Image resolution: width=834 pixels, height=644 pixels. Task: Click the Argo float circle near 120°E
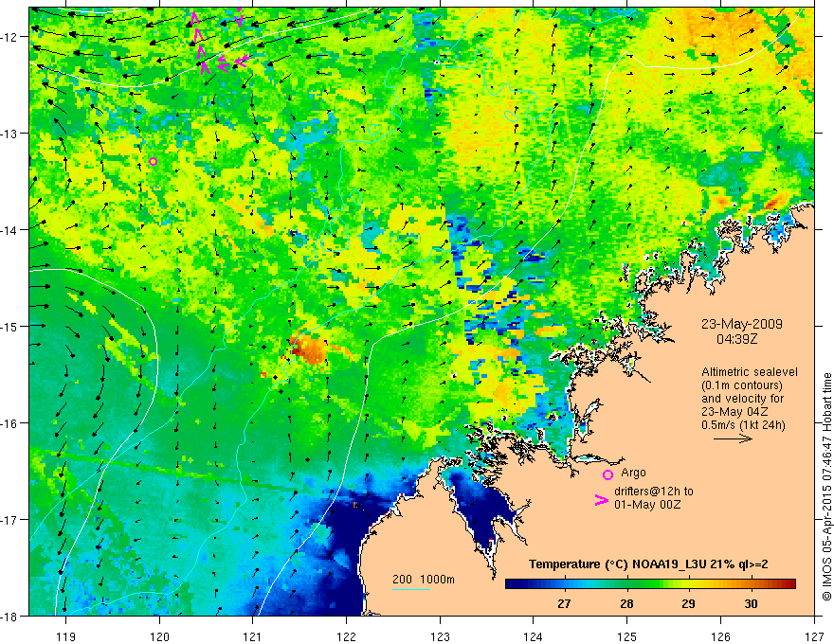(154, 161)
